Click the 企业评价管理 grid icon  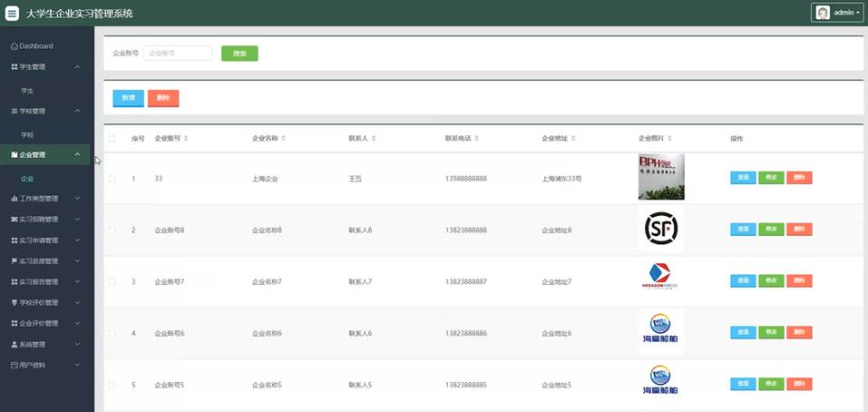(x=15, y=323)
